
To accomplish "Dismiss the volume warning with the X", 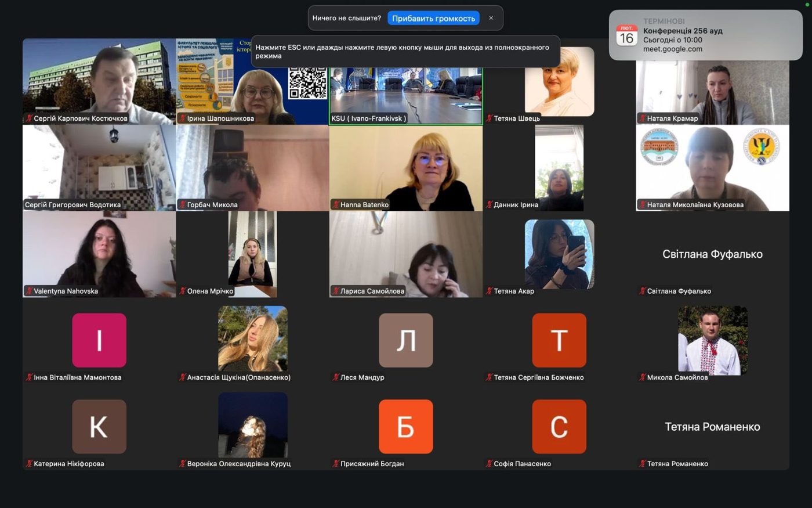I will [x=491, y=18].
